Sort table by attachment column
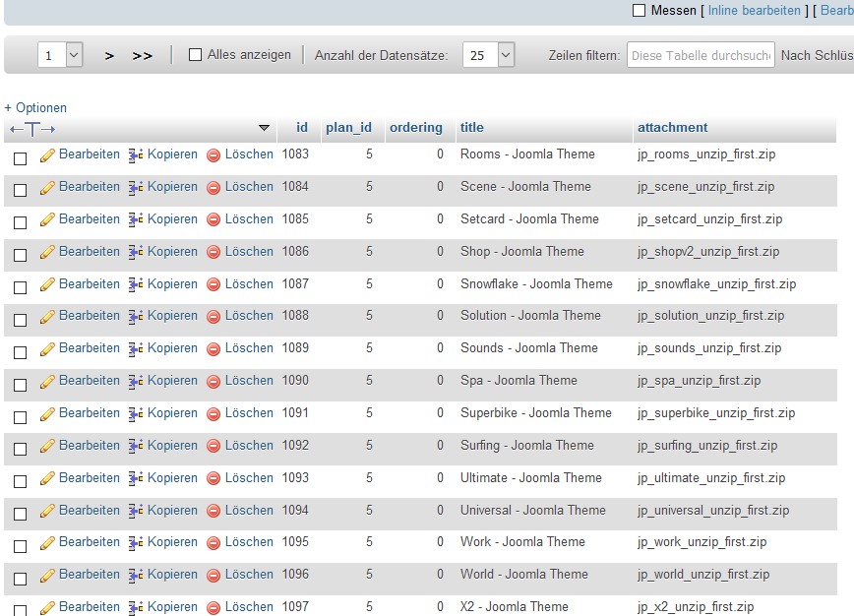Image resolution: width=854 pixels, height=616 pixels. (673, 128)
